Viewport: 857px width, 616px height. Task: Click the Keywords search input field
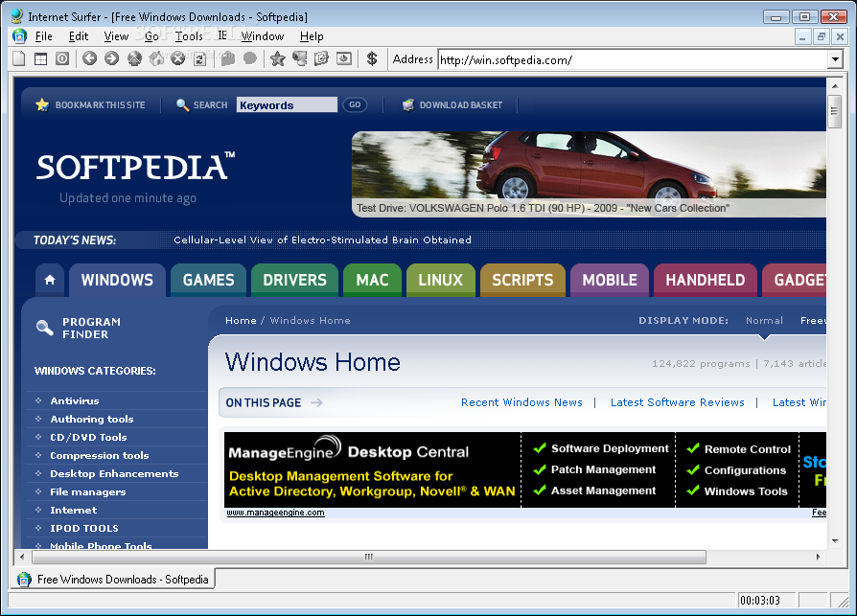(x=287, y=104)
